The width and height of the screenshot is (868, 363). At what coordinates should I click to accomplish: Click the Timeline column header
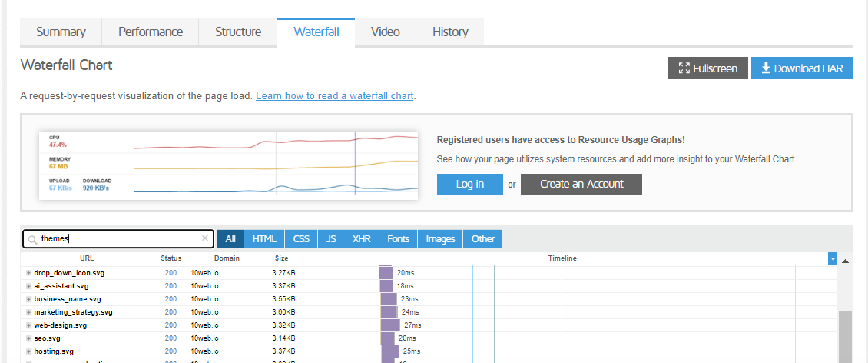[x=562, y=258]
